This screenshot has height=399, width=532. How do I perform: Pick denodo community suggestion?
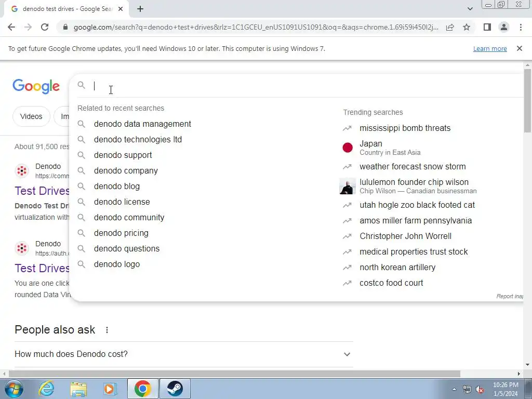tap(129, 218)
